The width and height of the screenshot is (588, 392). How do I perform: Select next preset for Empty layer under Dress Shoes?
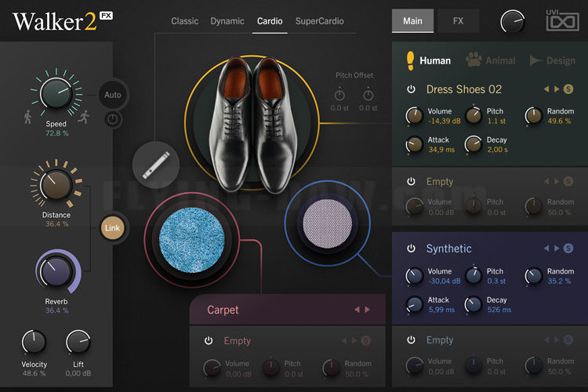[x=557, y=182]
